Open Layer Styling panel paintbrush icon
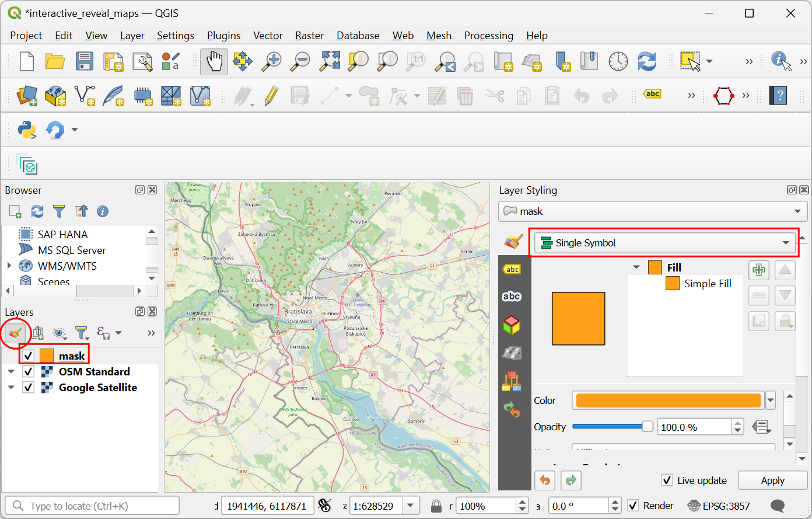This screenshot has width=812, height=519. pos(15,333)
